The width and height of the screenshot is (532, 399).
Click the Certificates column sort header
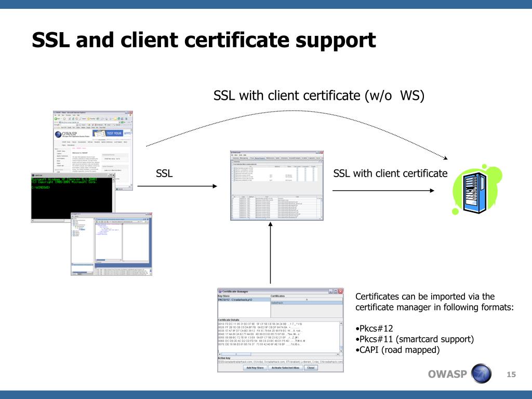[307, 300]
